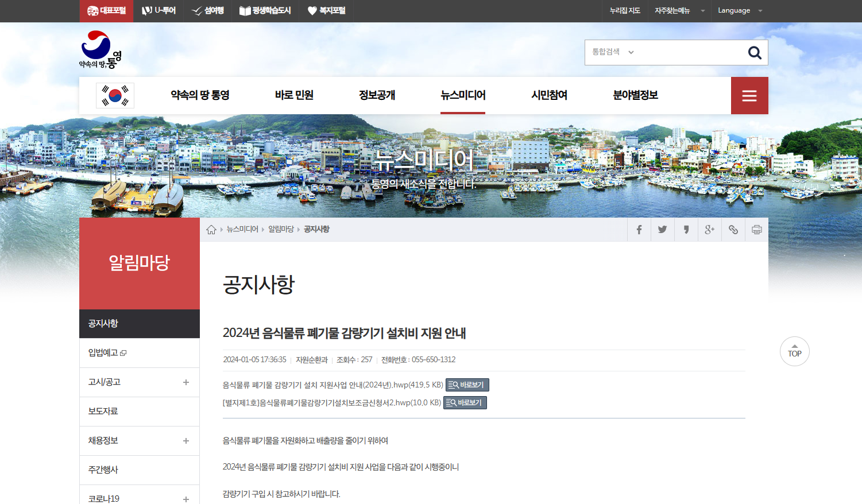This screenshot has width=862, height=504.
Task: Share page on KakaoStory
Action: point(686,230)
